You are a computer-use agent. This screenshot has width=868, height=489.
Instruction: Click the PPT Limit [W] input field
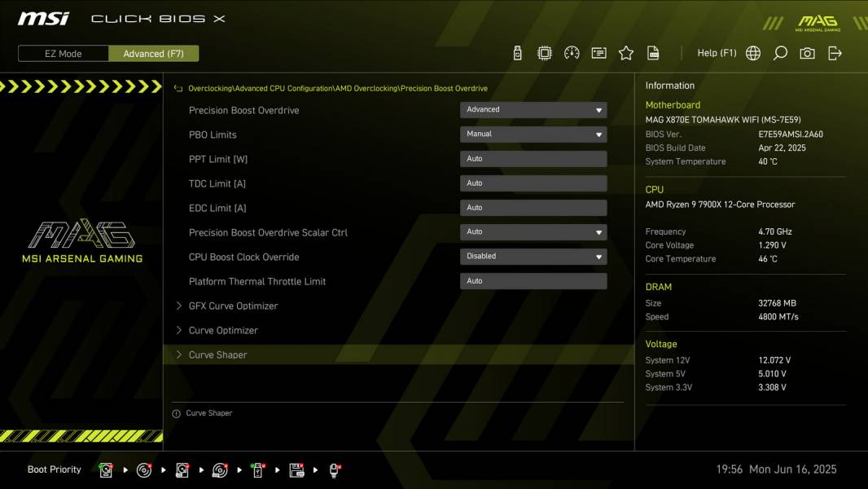533,159
